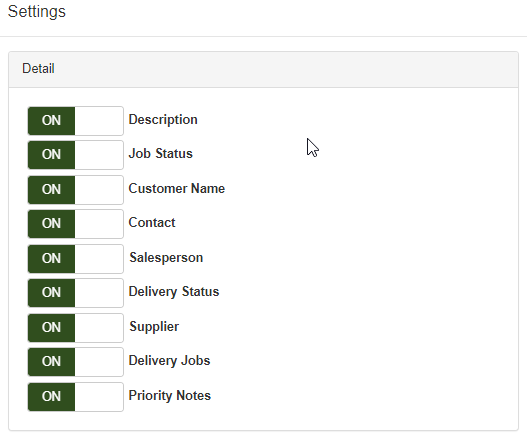The width and height of the screenshot is (527, 441).
Task: Click the Delivery Status label
Action: pos(174,292)
